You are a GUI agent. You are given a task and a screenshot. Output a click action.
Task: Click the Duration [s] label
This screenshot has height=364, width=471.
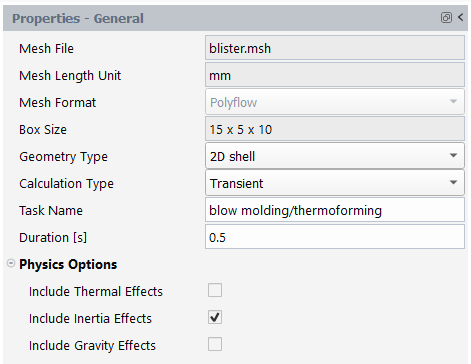tap(53, 238)
